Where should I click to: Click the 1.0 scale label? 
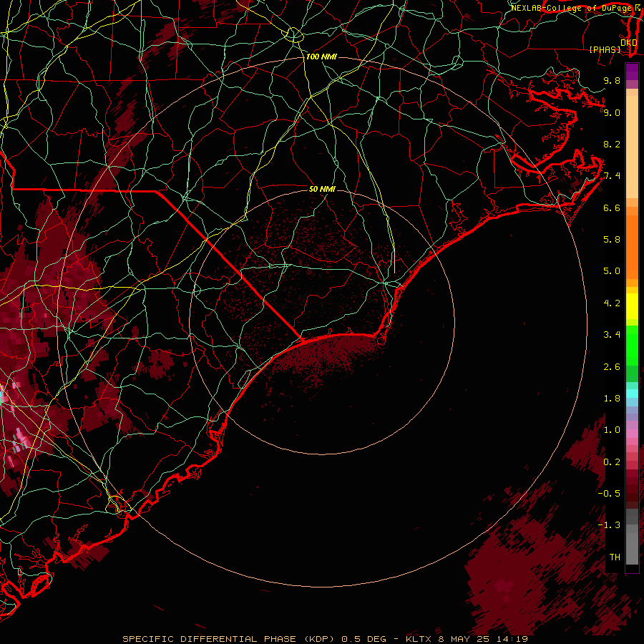pos(612,430)
